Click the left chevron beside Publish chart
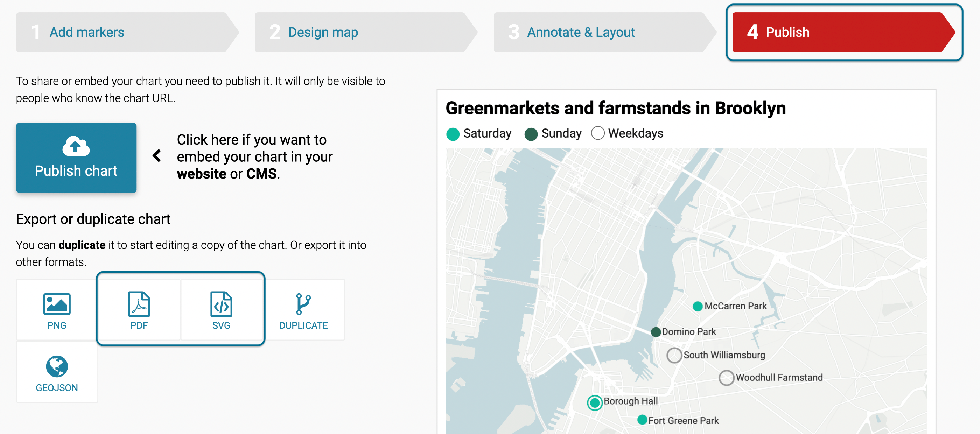980x434 pixels. click(x=157, y=155)
